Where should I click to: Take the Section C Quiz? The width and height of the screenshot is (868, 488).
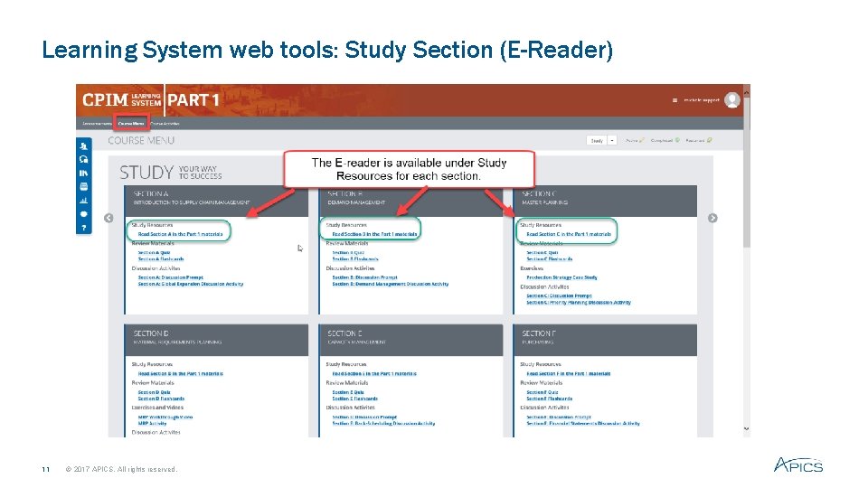[x=542, y=252]
